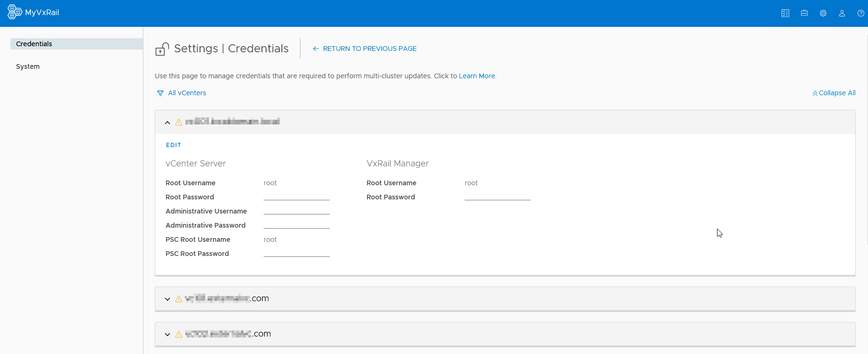Click the PSC Root Username label
The width and height of the screenshot is (868, 354).
(x=198, y=239)
